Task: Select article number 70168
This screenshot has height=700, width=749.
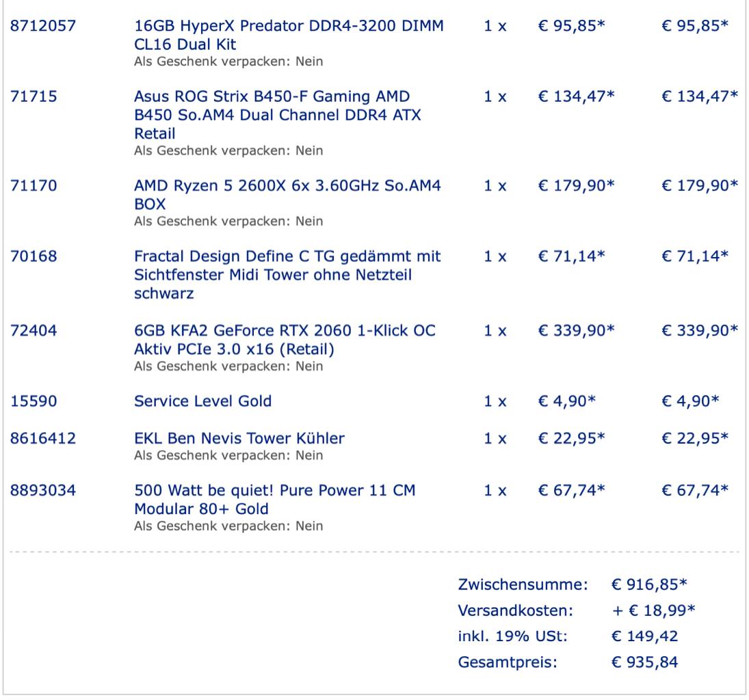Action: (x=34, y=256)
